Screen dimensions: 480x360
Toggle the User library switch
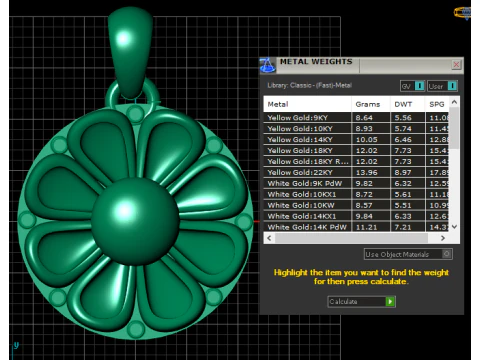442,86
